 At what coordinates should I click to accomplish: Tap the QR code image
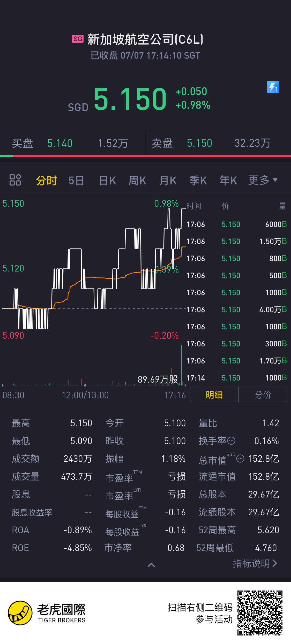tap(260, 613)
